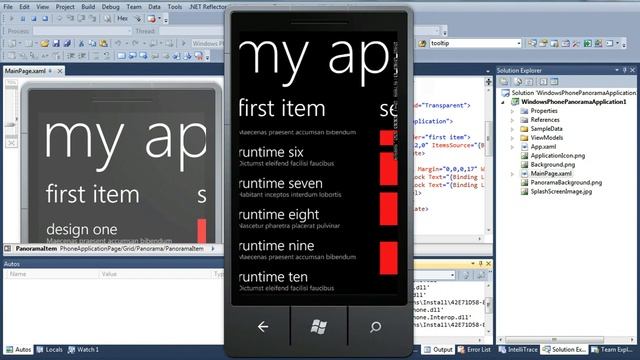Open the tooltip search combo box
The height and width of the screenshot is (360, 640).
tap(476, 43)
